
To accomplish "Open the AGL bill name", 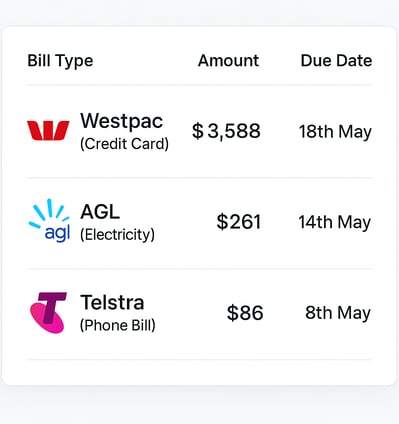I will coord(100,211).
